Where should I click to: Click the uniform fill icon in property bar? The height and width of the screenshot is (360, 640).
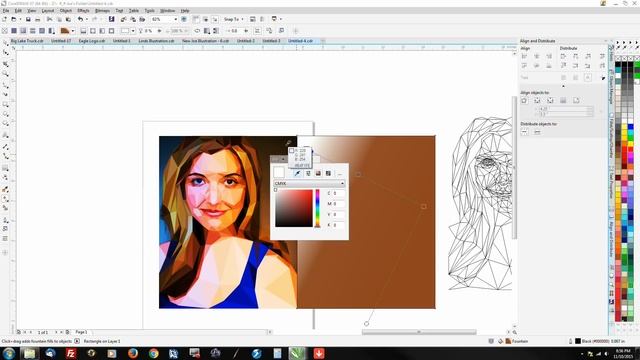(14, 31)
